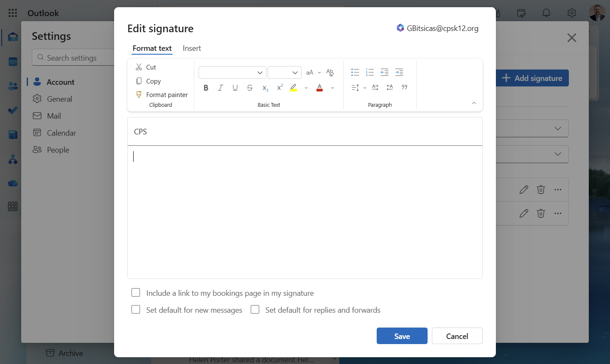Set left-to-right text direction

coord(375,87)
